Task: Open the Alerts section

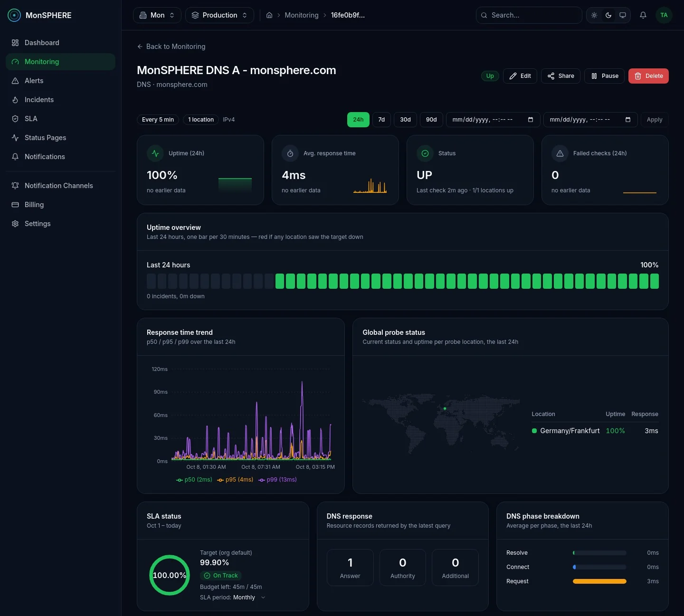Action: point(60,81)
